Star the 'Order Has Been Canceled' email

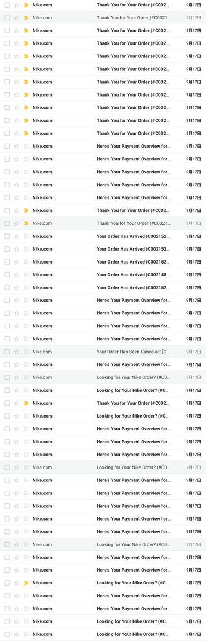coord(17,352)
